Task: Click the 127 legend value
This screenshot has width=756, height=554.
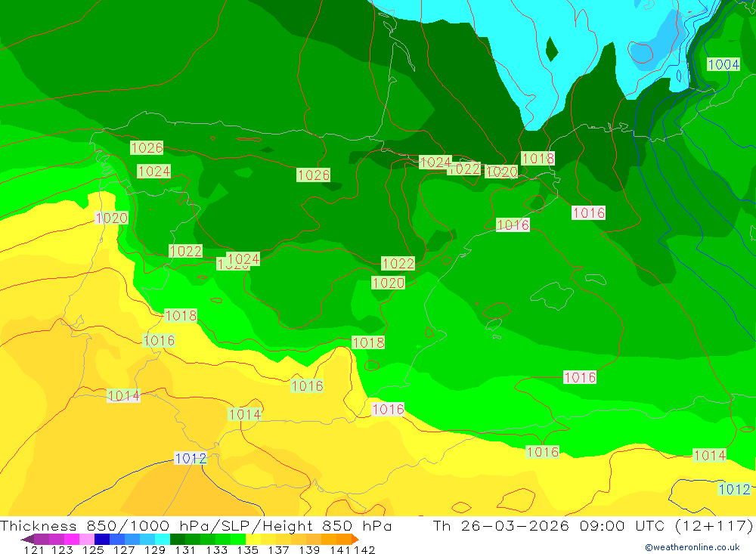Action: click(x=124, y=549)
